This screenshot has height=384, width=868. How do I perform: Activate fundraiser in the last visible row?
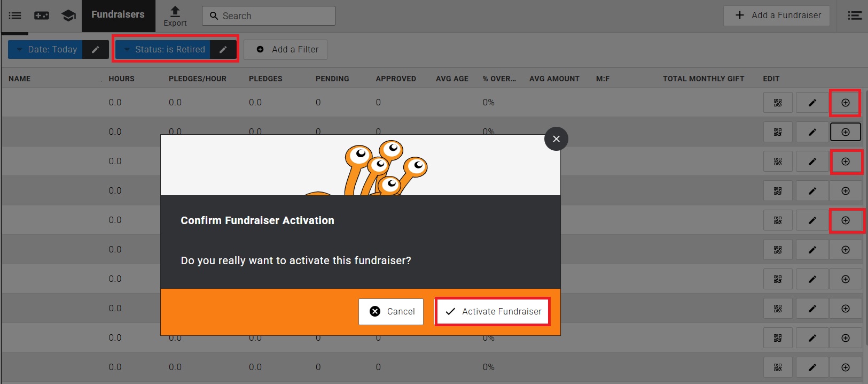click(x=846, y=367)
